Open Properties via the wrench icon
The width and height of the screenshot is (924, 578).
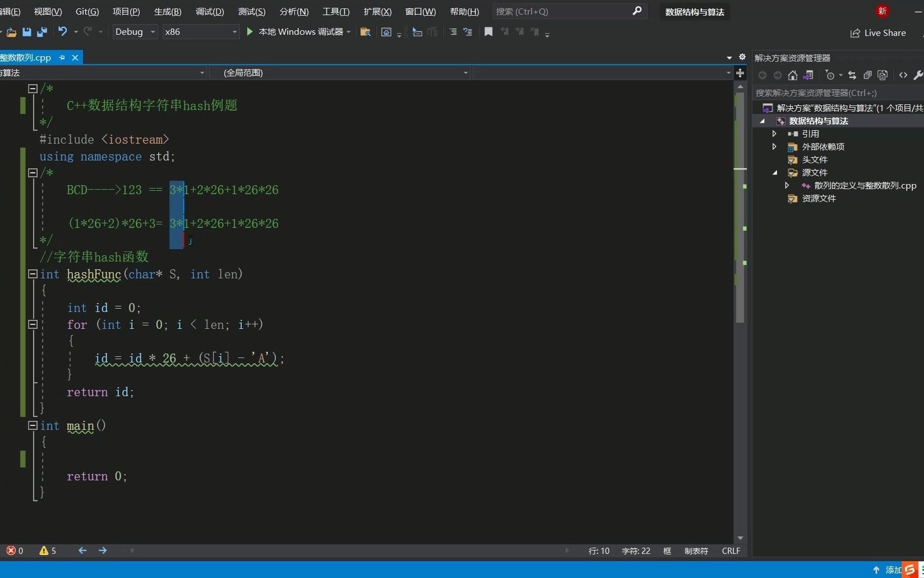click(x=918, y=75)
